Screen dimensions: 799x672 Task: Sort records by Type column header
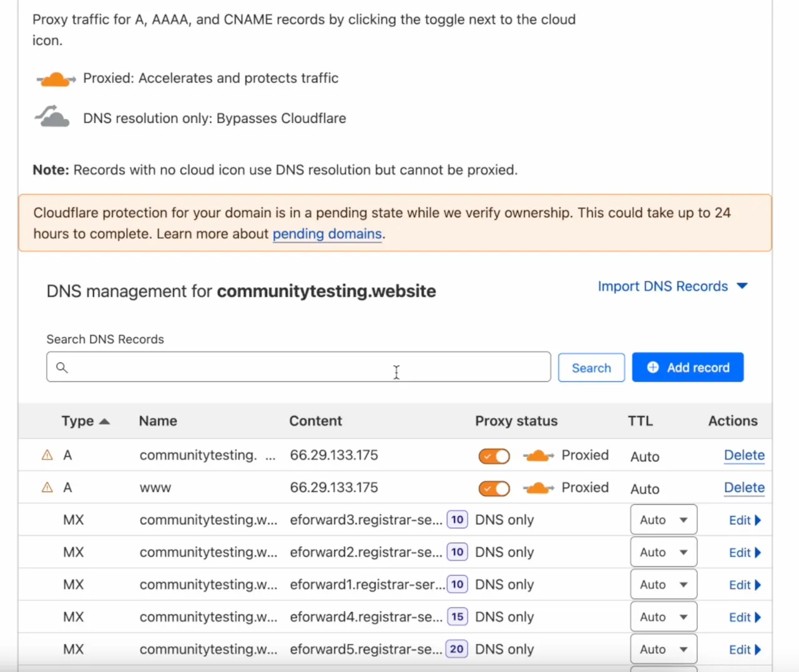click(86, 421)
